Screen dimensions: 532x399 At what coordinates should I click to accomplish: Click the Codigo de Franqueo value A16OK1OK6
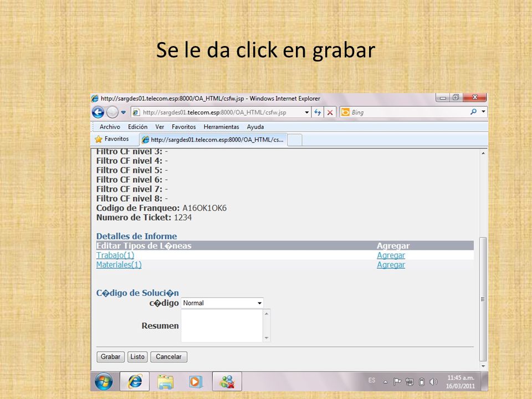204,208
